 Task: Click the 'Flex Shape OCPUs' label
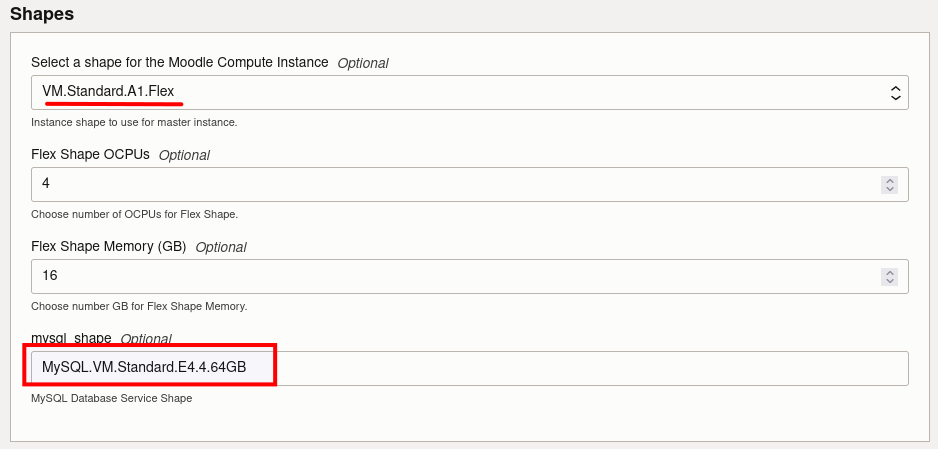91,154
